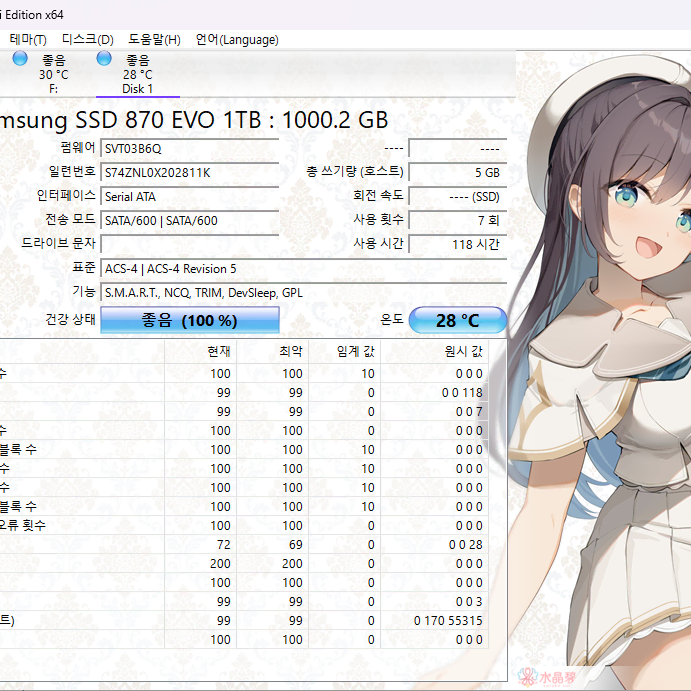
Task: Click the transfer mode field SATA/600 | SATA/600
Action: [189, 220]
